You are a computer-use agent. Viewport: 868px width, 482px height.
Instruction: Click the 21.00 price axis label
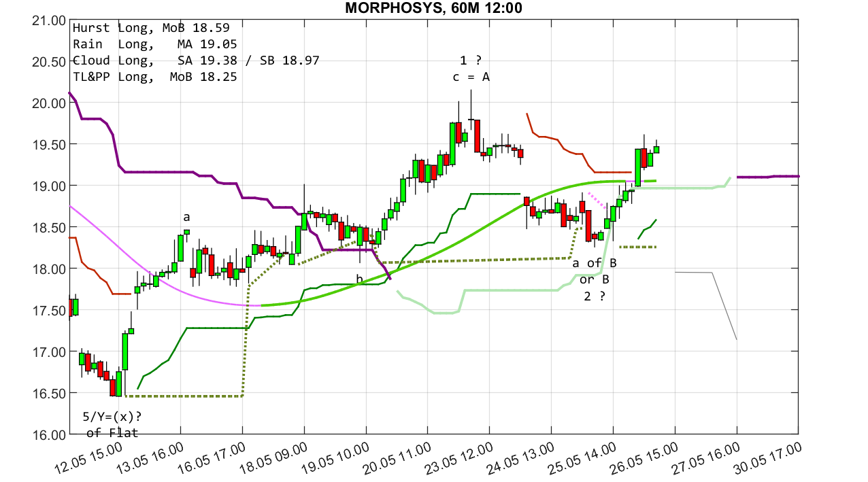coord(48,20)
